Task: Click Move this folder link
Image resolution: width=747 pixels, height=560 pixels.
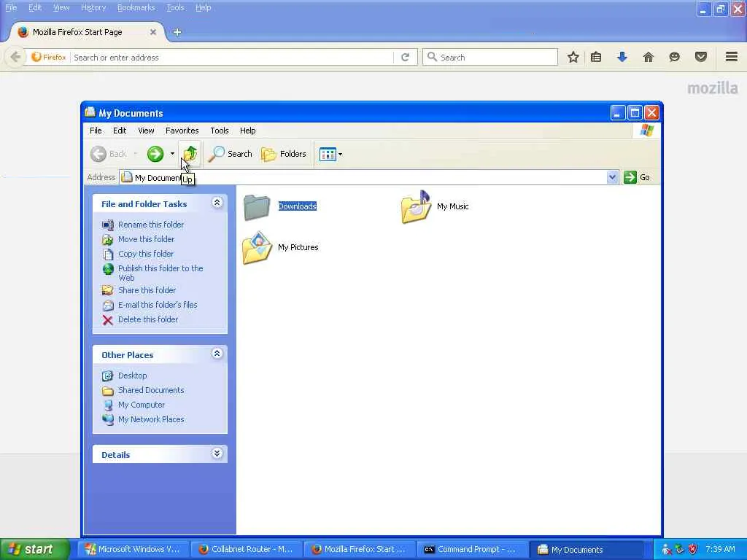Action: tap(146, 239)
